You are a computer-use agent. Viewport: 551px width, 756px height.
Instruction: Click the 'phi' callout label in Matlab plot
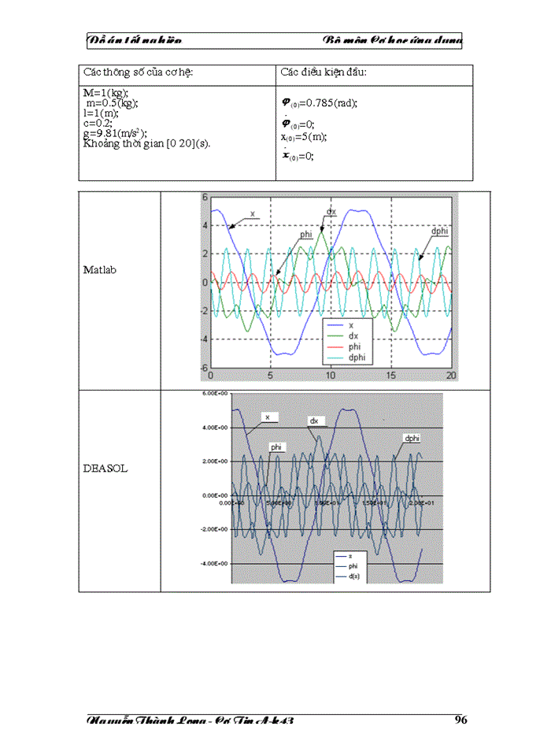[x=305, y=235]
